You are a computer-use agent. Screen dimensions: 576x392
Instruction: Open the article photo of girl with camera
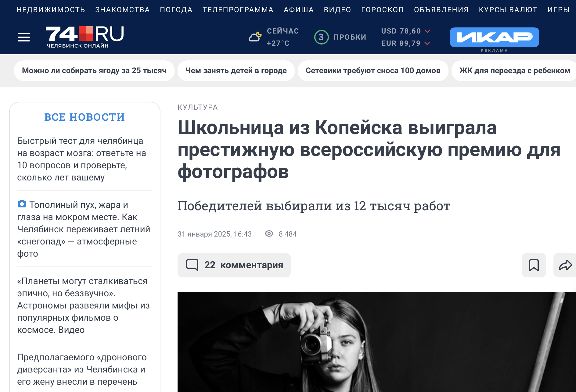pos(376,342)
